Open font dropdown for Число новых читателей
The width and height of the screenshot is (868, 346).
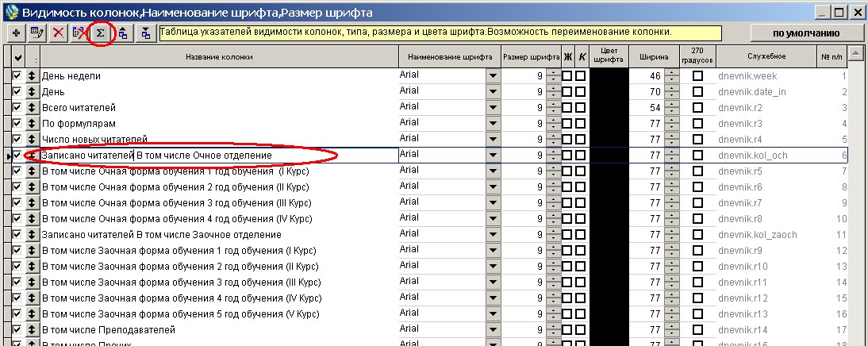(494, 140)
